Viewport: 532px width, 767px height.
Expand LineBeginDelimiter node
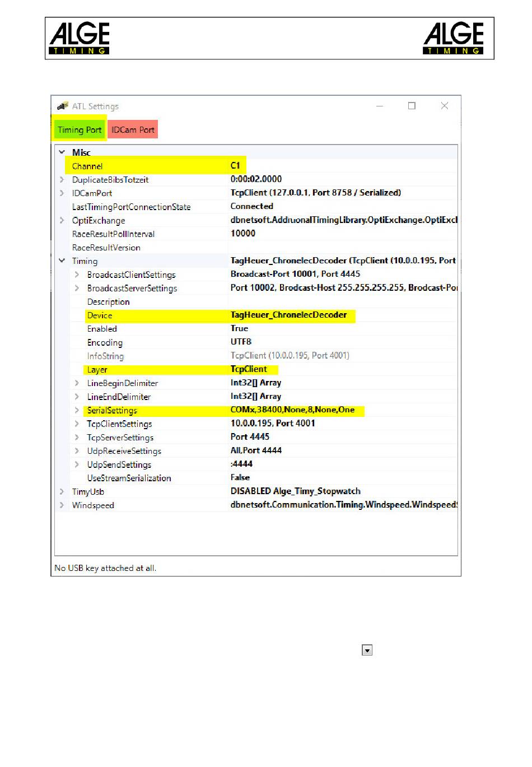click(x=77, y=383)
